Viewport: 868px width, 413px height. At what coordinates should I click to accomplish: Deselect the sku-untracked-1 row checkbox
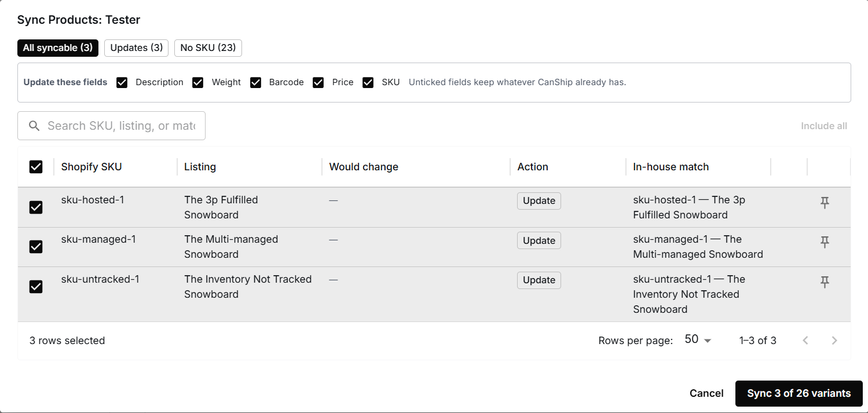[x=36, y=286]
